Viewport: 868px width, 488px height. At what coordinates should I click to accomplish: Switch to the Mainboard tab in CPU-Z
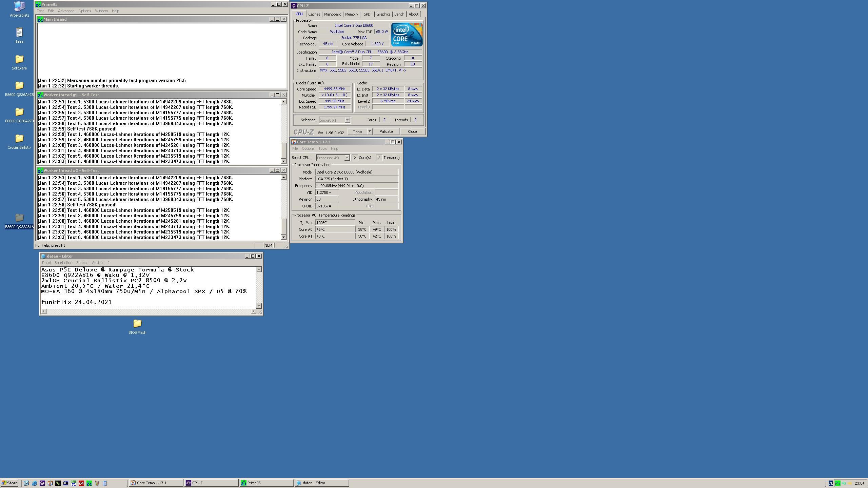click(x=333, y=14)
